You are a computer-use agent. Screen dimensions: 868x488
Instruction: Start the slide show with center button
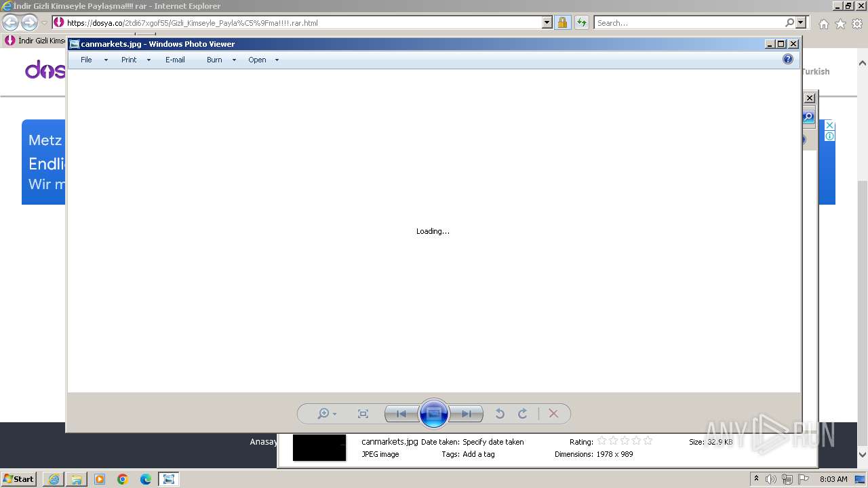click(x=434, y=413)
